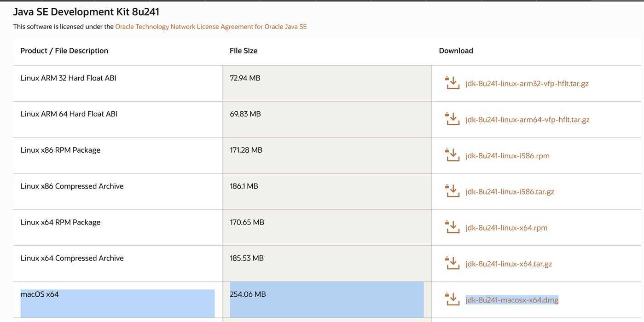Click the 186.1 MB file size
The image size is (644, 322).
[x=244, y=186]
